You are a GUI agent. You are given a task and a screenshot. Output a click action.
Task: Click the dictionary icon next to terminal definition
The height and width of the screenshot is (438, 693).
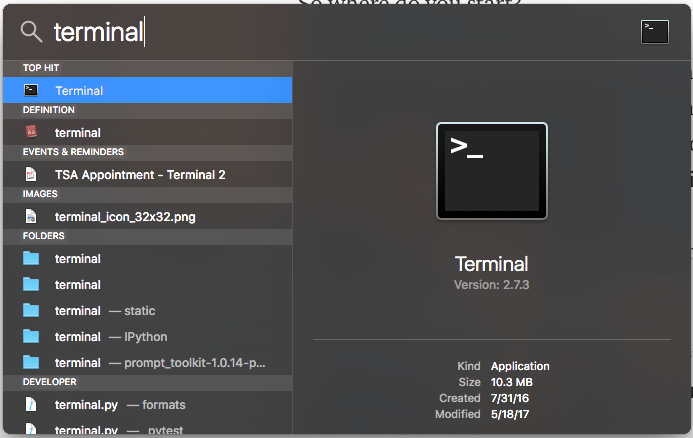pos(31,132)
